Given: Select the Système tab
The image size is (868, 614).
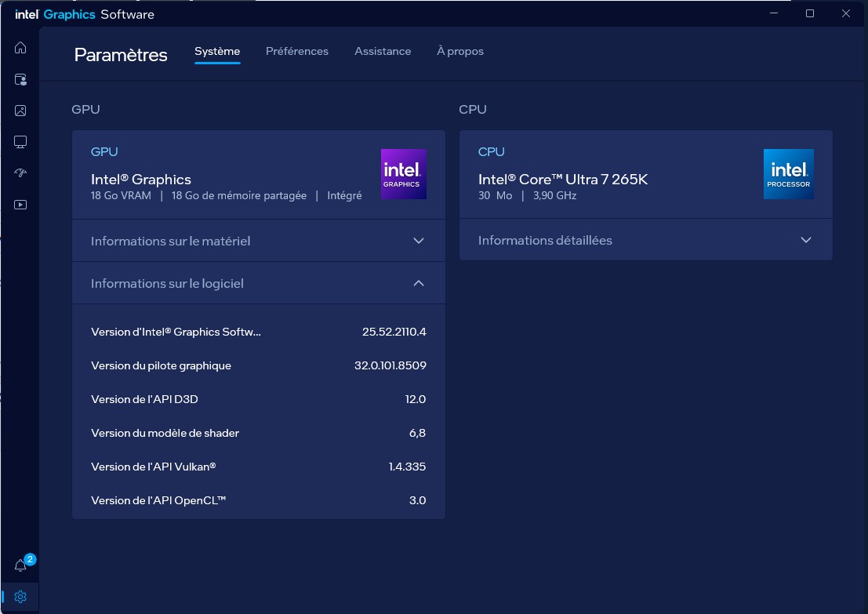Looking at the screenshot, I should (217, 51).
